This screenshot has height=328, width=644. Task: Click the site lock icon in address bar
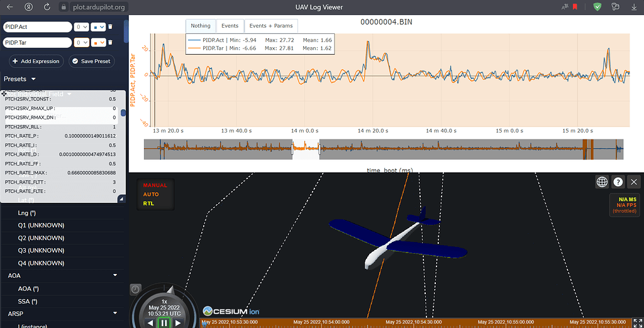[63, 7]
